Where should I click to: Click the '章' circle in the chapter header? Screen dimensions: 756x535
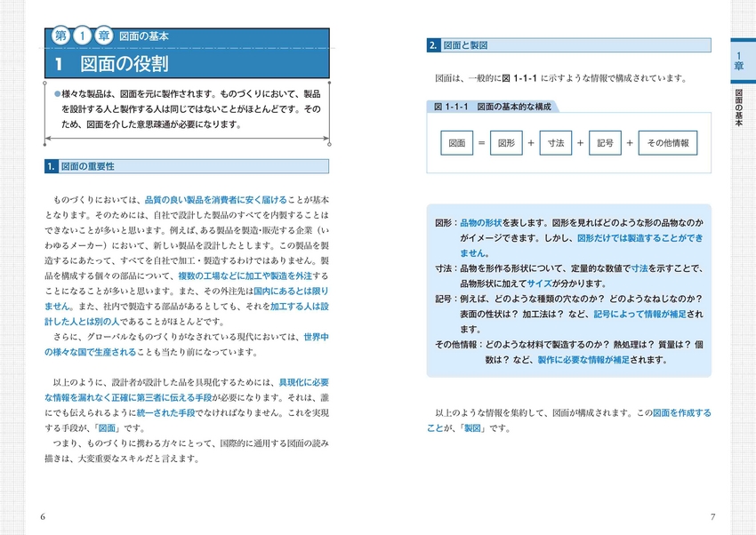point(104,36)
